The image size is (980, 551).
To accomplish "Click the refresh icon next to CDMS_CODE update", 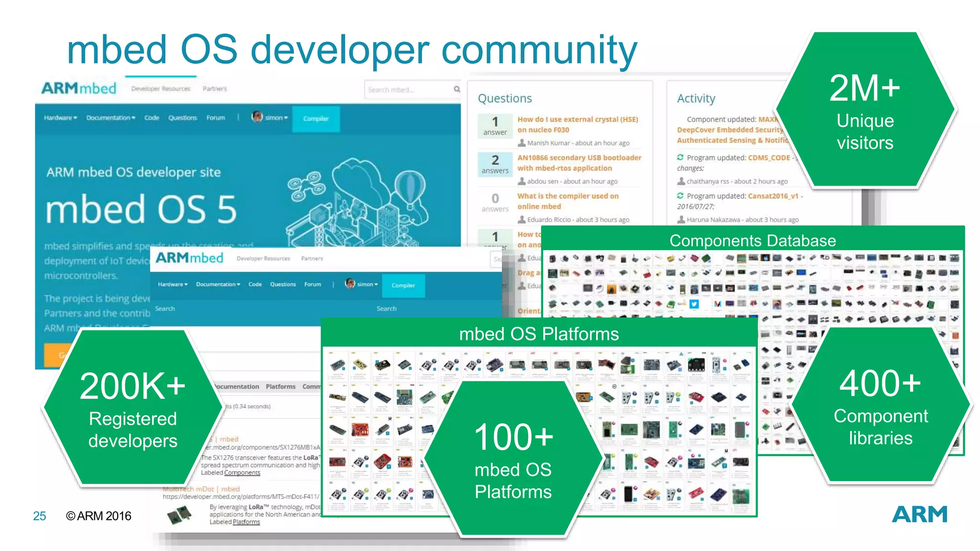I will coord(680,157).
